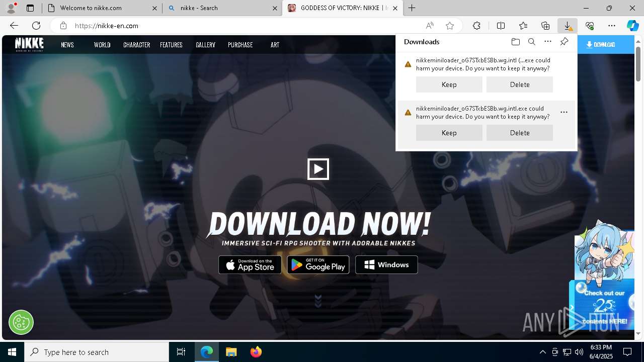Click the taskbar search box
The height and width of the screenshot is (362, 644).
tap(97, 352)
